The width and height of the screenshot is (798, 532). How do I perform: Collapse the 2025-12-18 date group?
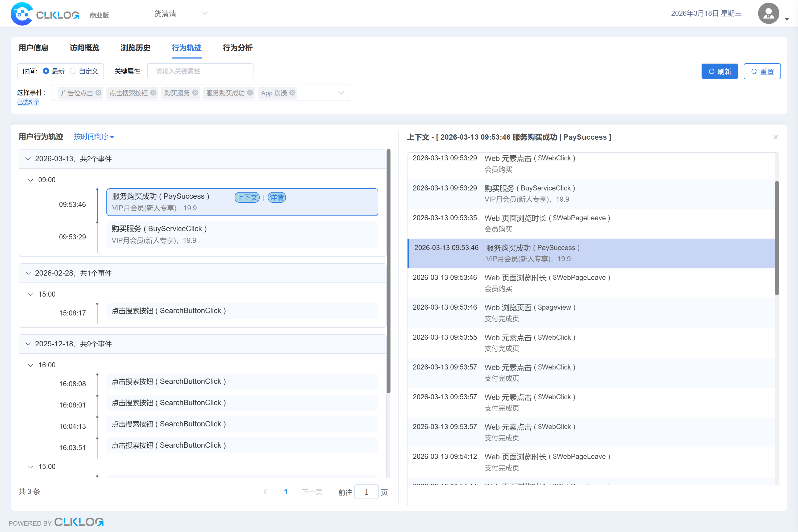click(x=28, y=344)
